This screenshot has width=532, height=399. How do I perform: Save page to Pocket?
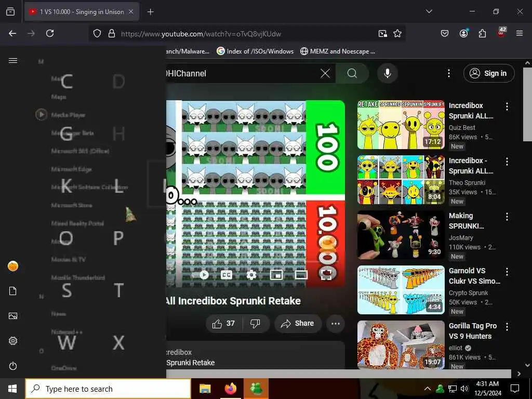coord(445,33)
